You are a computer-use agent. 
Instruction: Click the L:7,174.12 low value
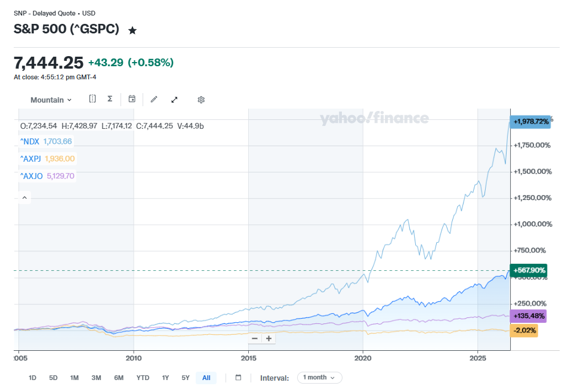116,126
